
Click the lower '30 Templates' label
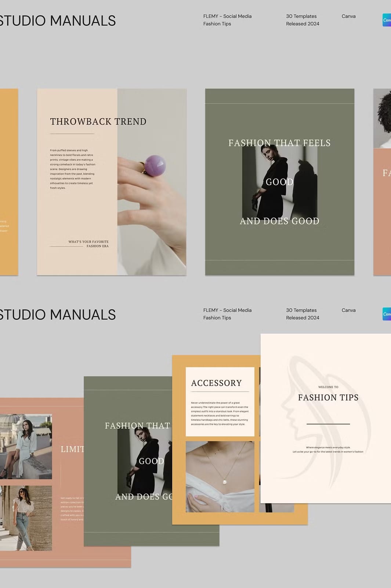301,310
